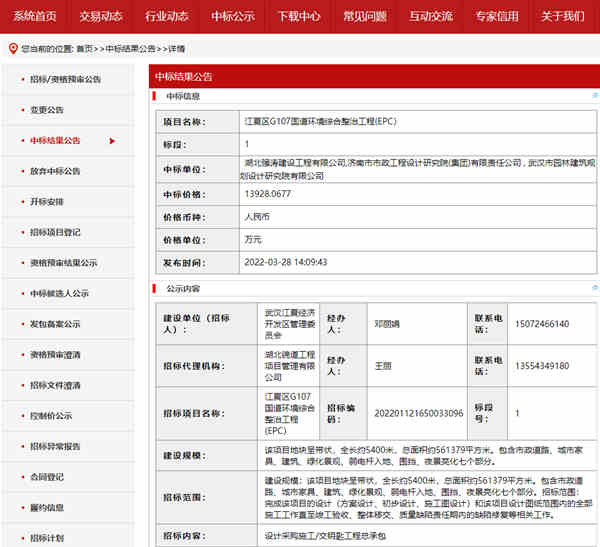600x547 pixels.
Task: Click the red arrow beside 中标结果公告
Action: point(112,141)
